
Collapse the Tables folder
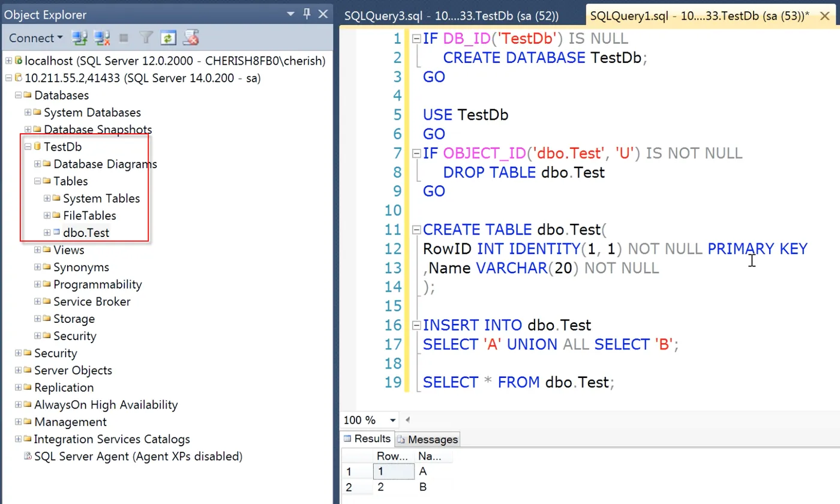[x=37, y=181]
